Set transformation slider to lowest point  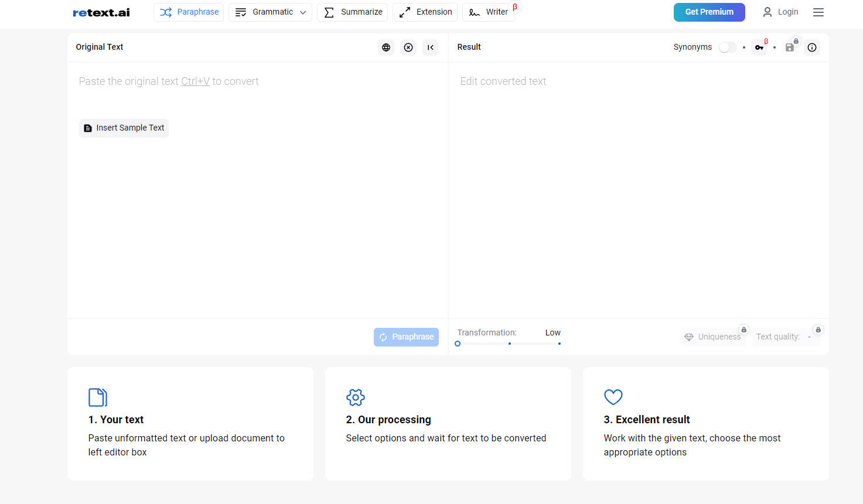458,344
